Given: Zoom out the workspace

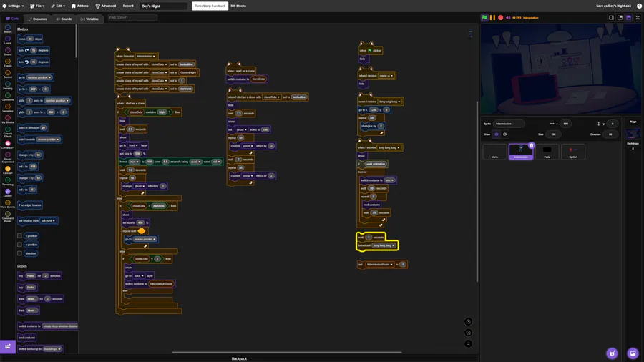Looking at the screenshot, I should pos(468,333).
